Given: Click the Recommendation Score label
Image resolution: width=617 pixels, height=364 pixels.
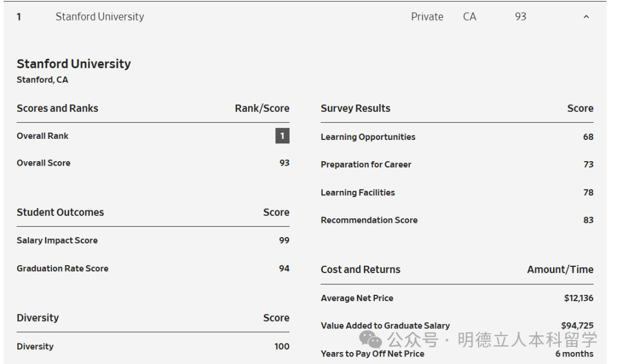Looking at the screenshot, I should click(369, 220).
